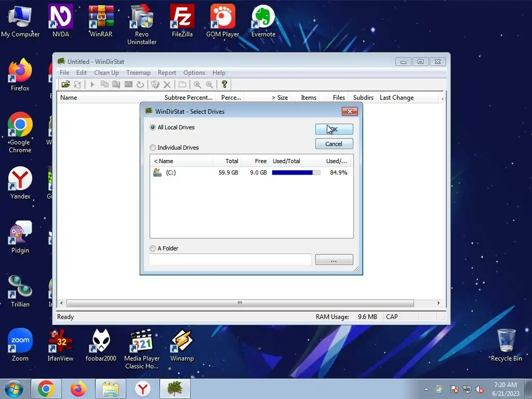
Task: Click the Files column header
Action: [334, 98]
